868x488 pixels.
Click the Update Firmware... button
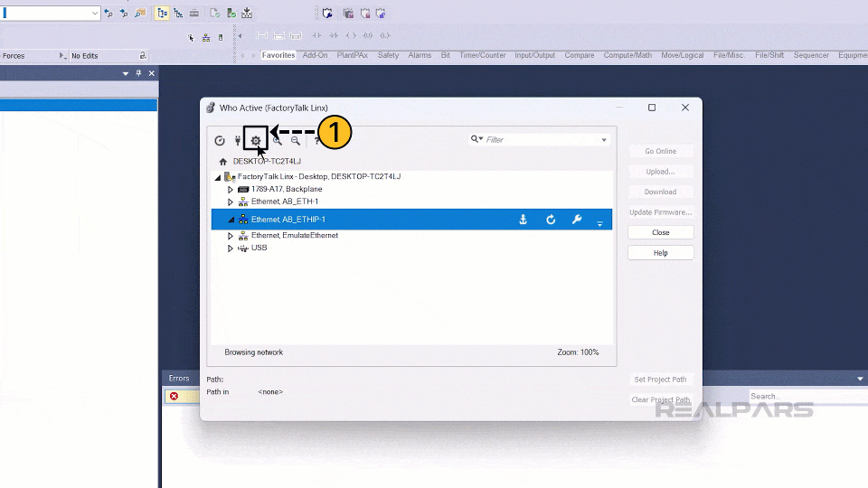[x=660, y=212]
